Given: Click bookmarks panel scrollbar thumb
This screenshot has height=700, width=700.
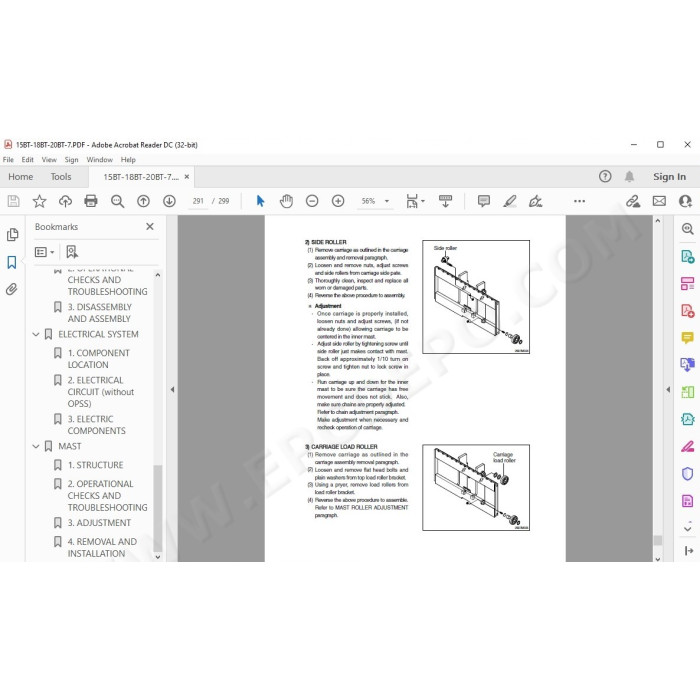Looking at the screenshot, I should pos(157,508).
